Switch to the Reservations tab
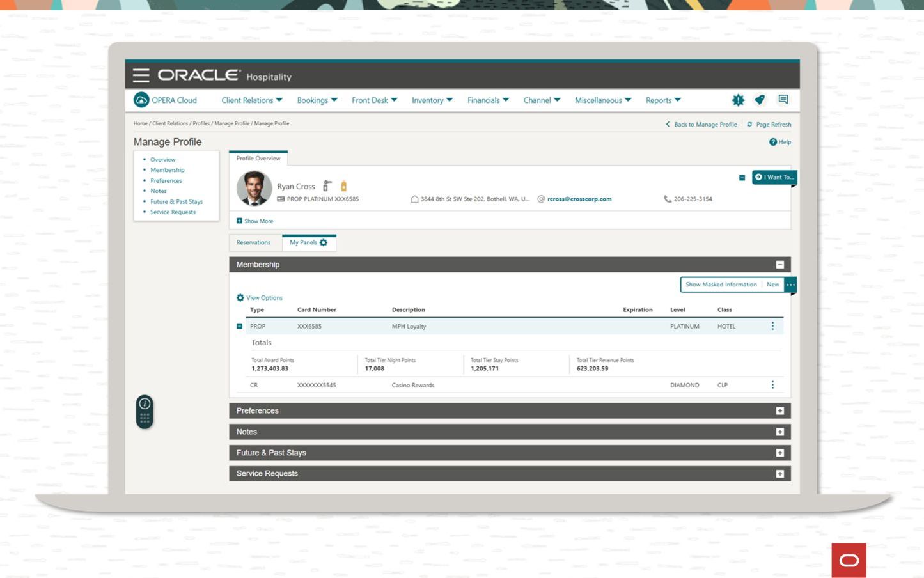The width and height of the screenshot is (924, 578). coord(253,242)
